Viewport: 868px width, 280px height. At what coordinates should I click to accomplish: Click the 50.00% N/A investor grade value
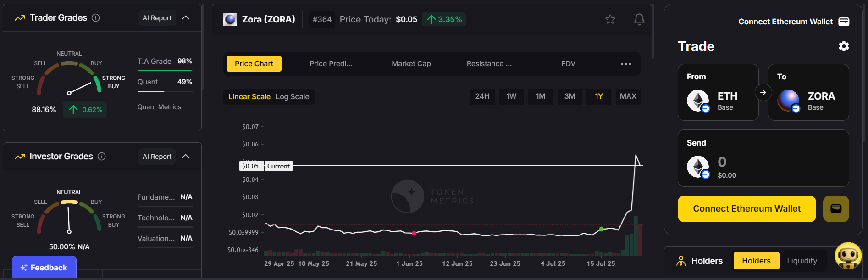pos(69,247)
